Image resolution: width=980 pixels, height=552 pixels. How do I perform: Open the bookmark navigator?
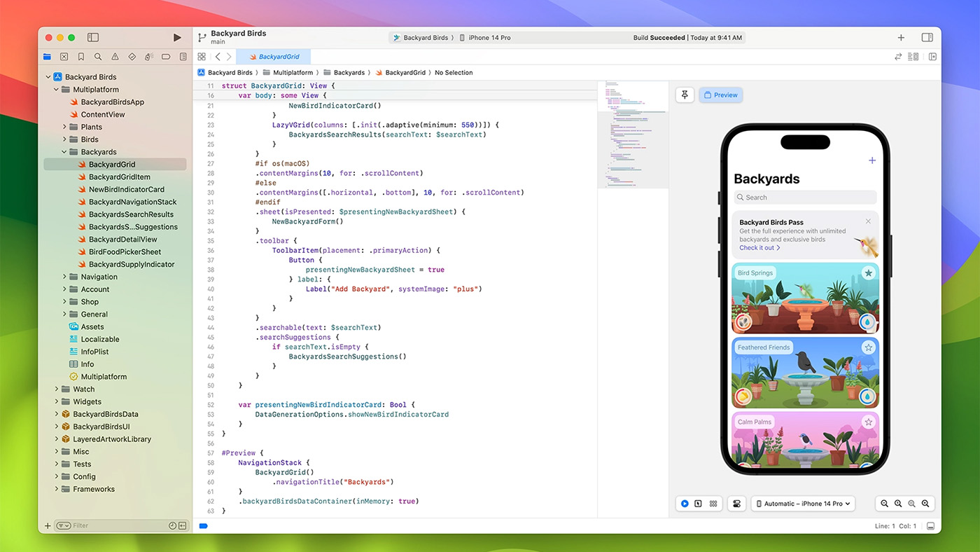[81, 57]
